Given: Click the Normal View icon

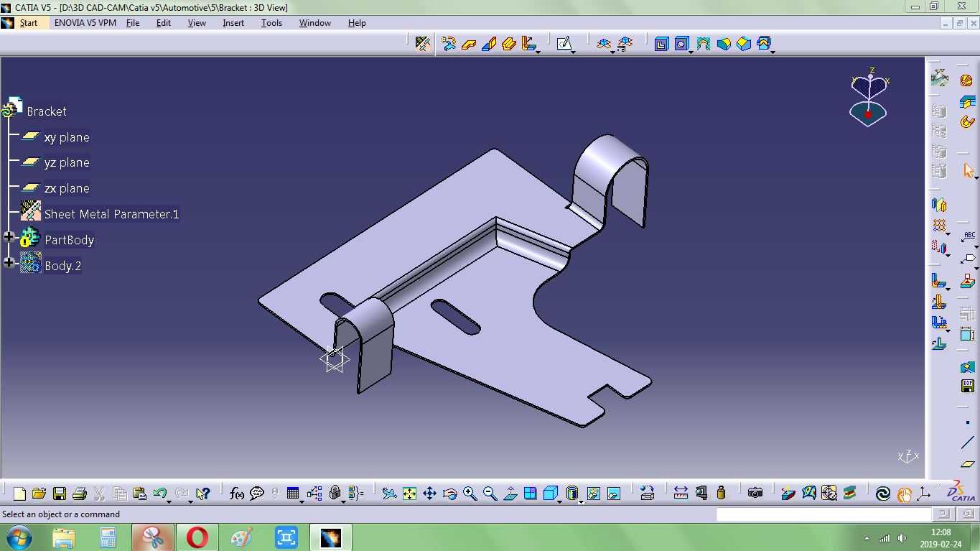Looking at the screenshot, I should tap(510, 494).
